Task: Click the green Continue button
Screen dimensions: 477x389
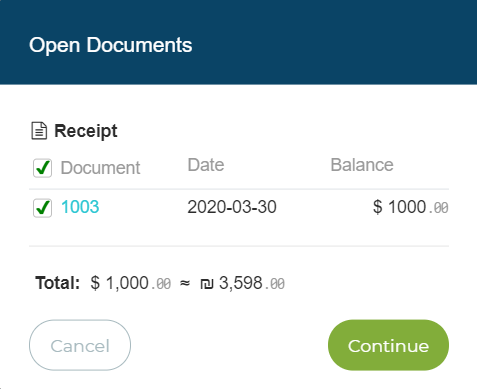Action: pyautogui.click(x=388, y=345)
